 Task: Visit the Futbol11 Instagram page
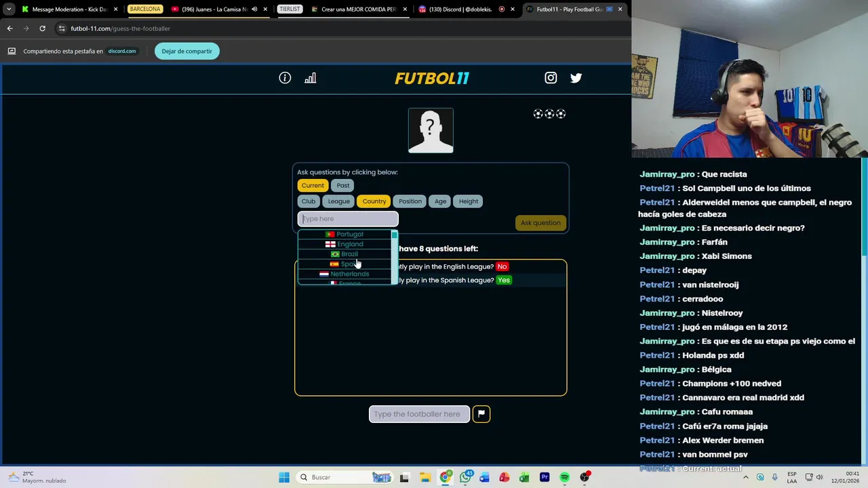tap(551, 78)
